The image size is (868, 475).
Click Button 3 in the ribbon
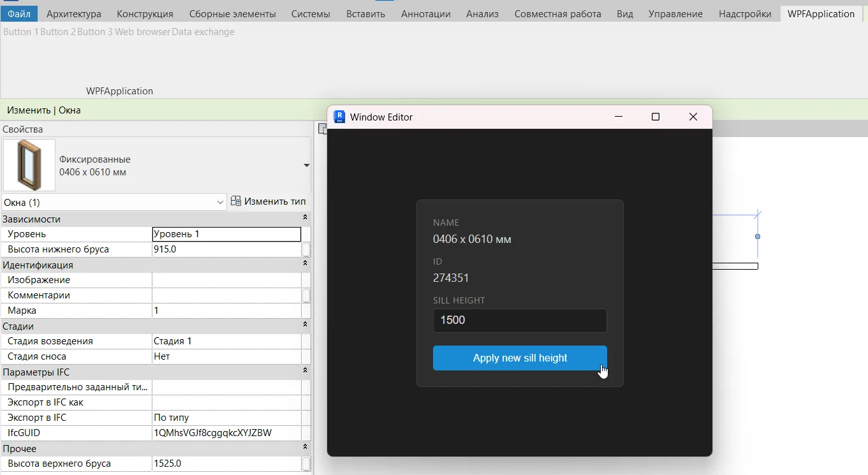(95, 32)
